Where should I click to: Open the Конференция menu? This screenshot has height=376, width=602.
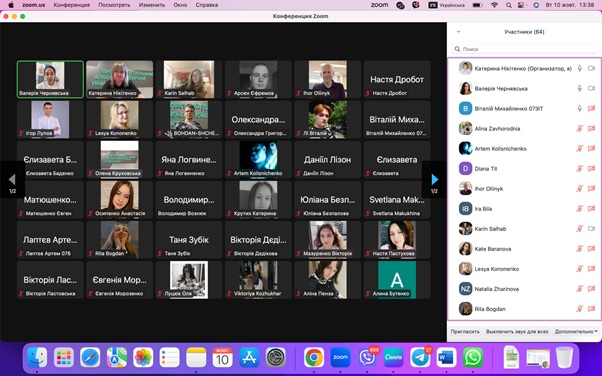pyautogui.click(x=72, y=5)
